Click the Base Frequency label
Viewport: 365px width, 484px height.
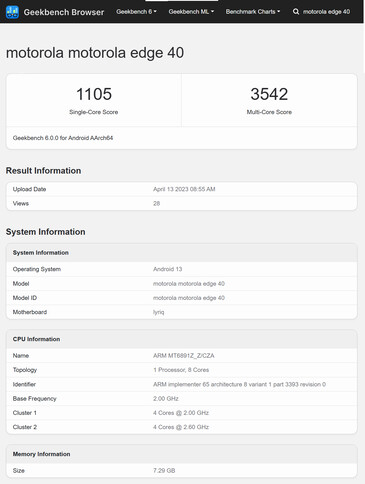[34, 399]
